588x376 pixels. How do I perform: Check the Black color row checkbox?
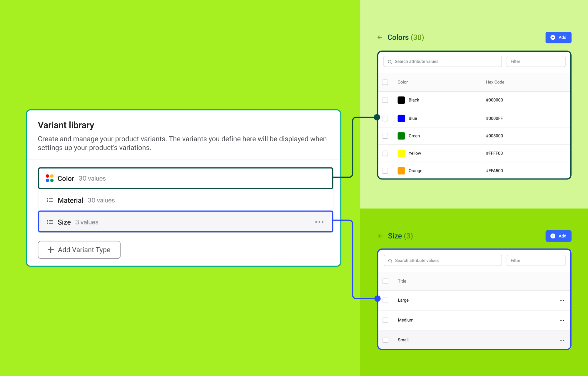point(385,100)
